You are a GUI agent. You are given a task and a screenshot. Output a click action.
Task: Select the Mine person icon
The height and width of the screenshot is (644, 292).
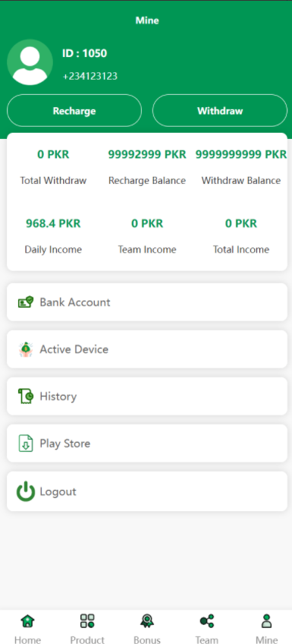(266, 620)
